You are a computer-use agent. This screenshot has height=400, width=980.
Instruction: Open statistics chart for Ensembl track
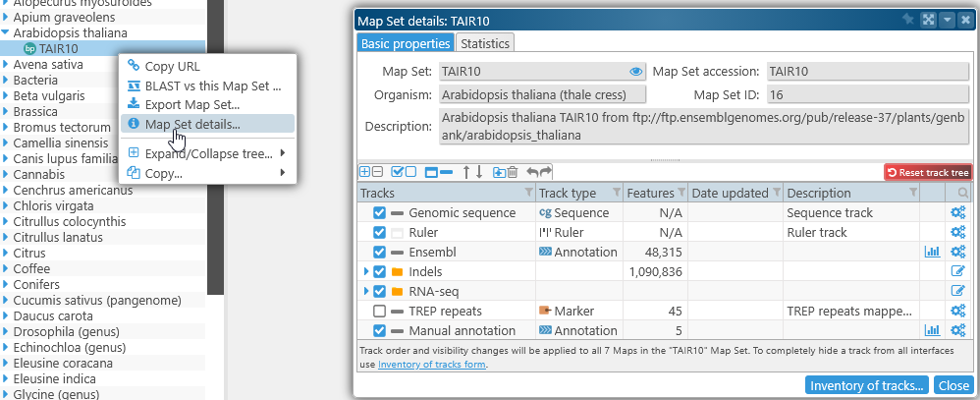(932, 252)
